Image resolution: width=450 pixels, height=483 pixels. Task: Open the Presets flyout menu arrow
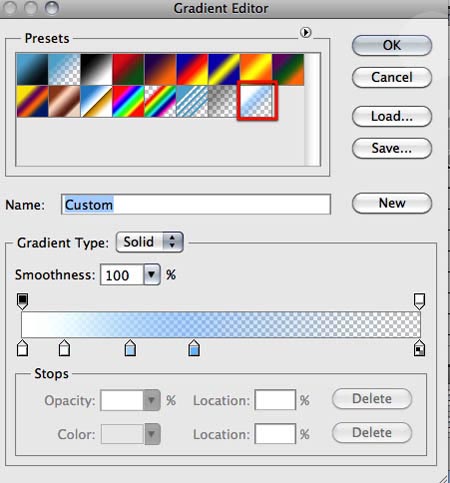click(x=305, y=32)
